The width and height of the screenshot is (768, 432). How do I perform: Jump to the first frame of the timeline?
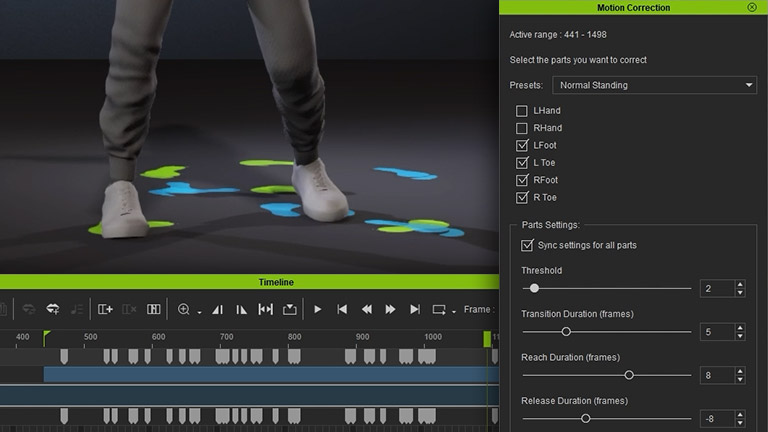click(342, 310)
